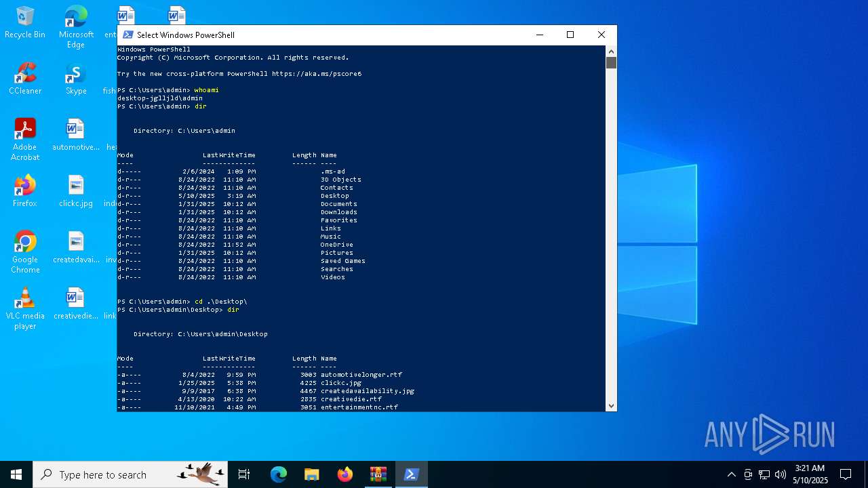The height and width of the screenshot is (488, 868).
Task: Select the automotive... Word document icon
Action: pyautogui.click(x=76, y=135)
